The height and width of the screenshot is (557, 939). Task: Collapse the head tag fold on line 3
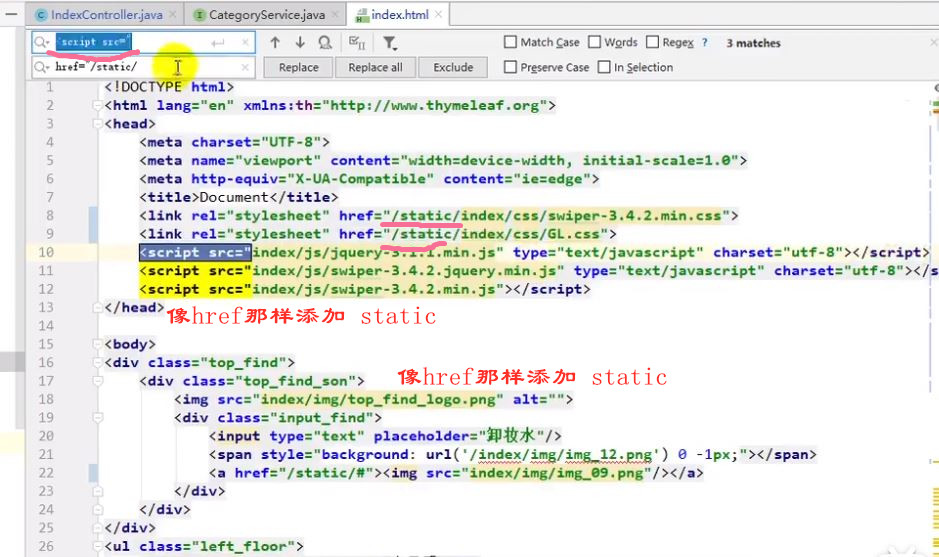click(x=98, y=124)
